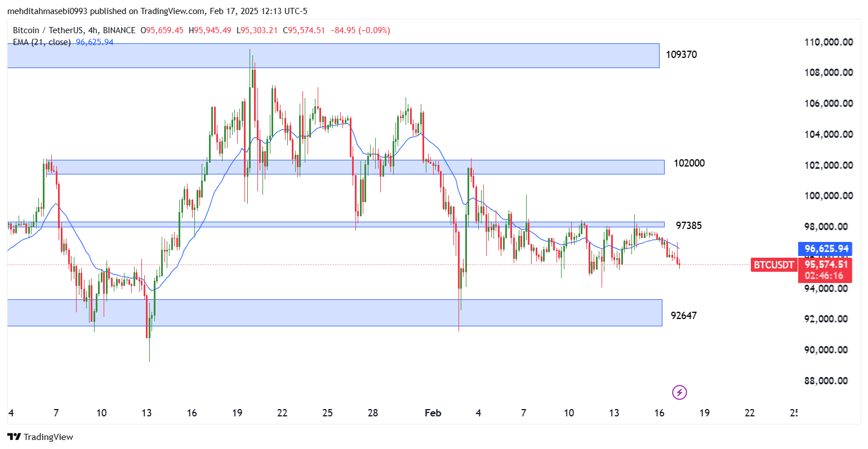Click the low value L95,303.21
Screen dimensions: 868x449
pyautogui.click(x=257, y=30)
